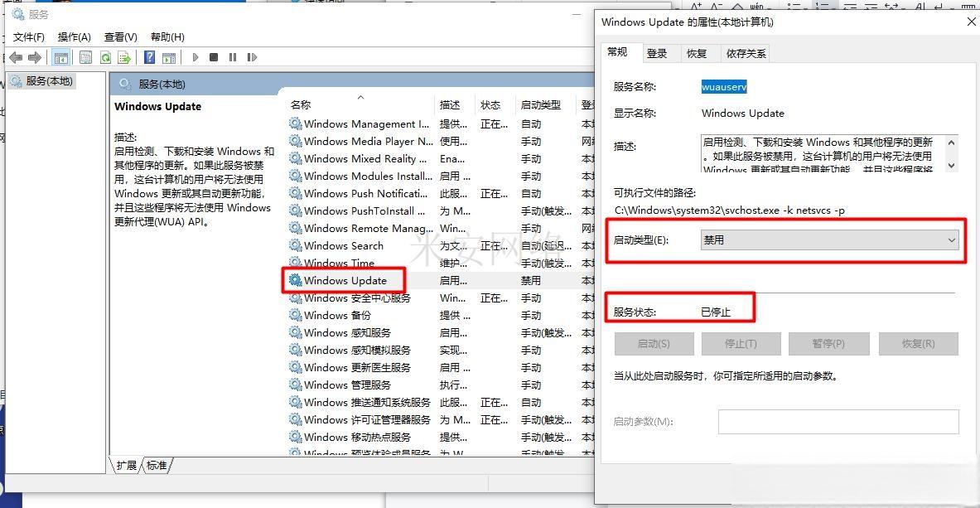980x508 pixels.
Task: Switch to the 常规 tab in properties dialog
Action: coord(617,52)
